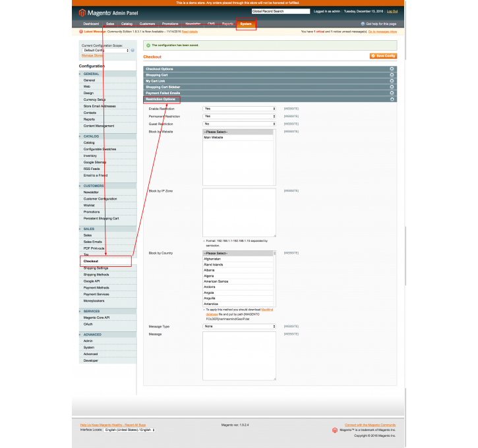The height and width of the screenshot is (448, 478).
Task: Open the Enable Restriction dropdown
Action: point(239,109)
